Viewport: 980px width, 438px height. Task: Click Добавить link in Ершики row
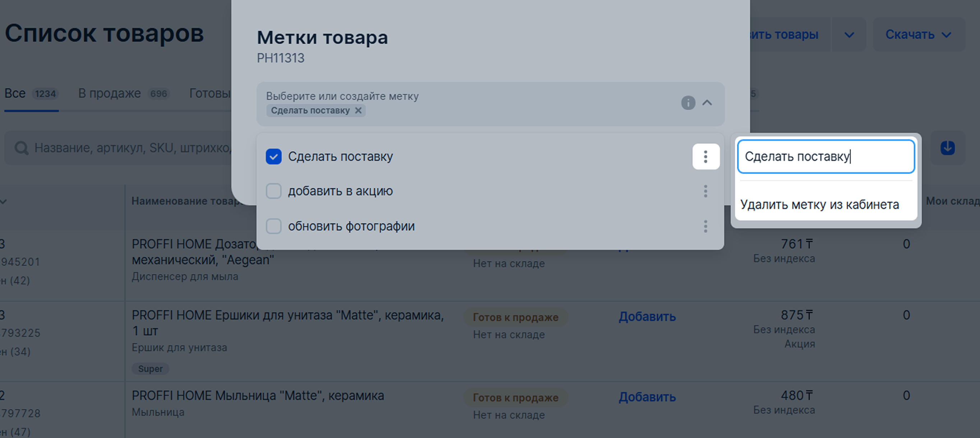click(647, 316)
